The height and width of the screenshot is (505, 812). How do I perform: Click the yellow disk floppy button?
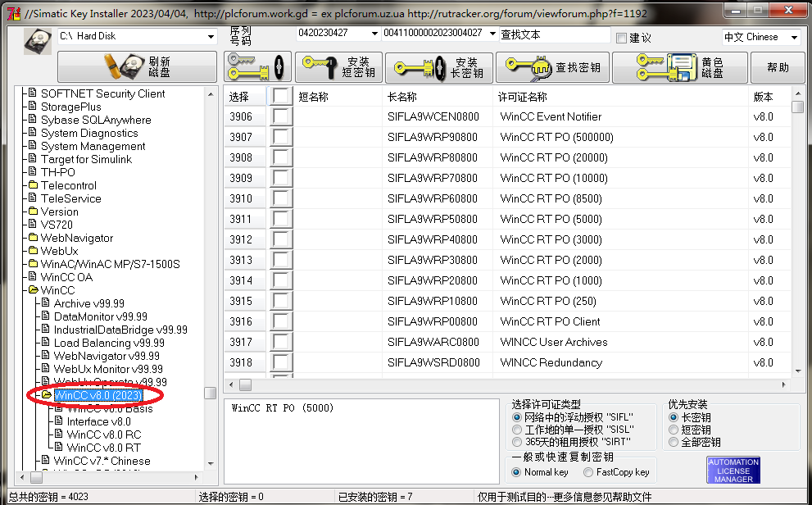pos(679,67)
